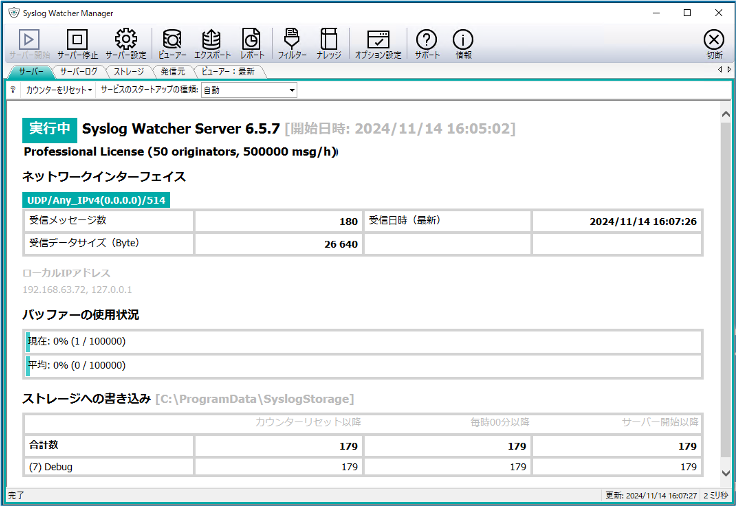The image size is (736, 506).
Task: Click the vertical scrollbar down arrow
Action: tap(726, 473)
